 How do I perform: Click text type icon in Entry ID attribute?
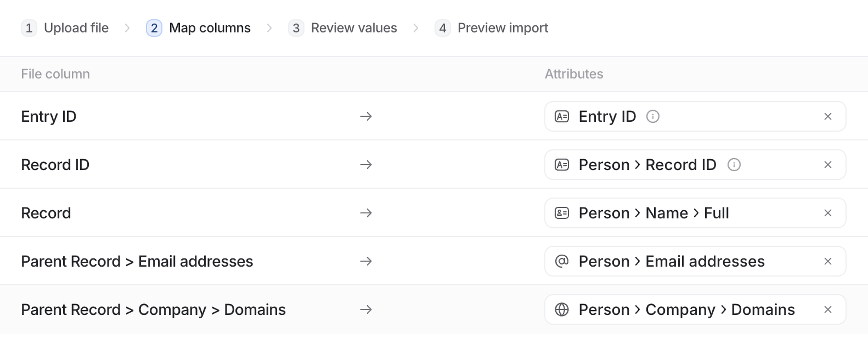click(x=562, y=117)
